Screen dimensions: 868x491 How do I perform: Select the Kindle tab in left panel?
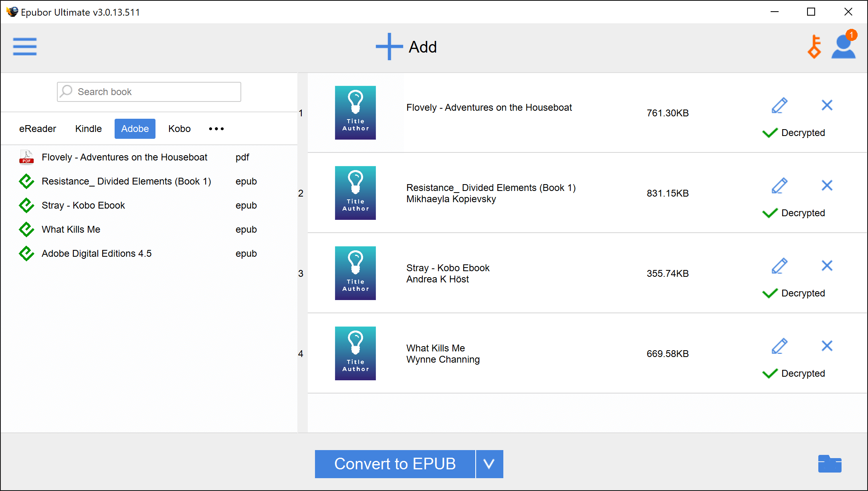pos(88,128)
